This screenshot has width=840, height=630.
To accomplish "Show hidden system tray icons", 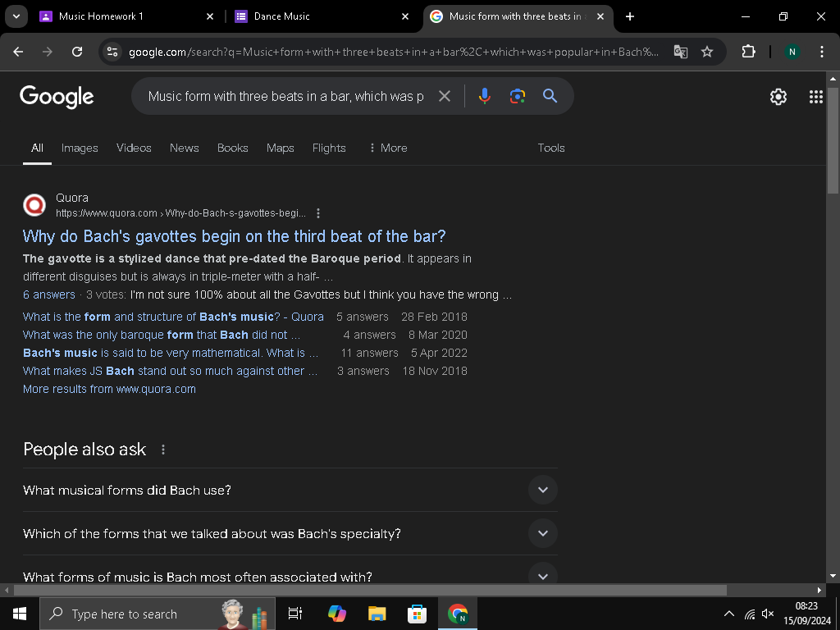I will click(x=729, y=614).
